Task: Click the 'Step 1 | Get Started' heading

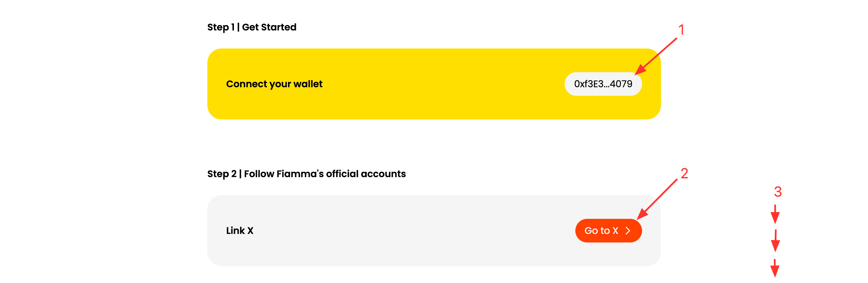Action: 252,27
